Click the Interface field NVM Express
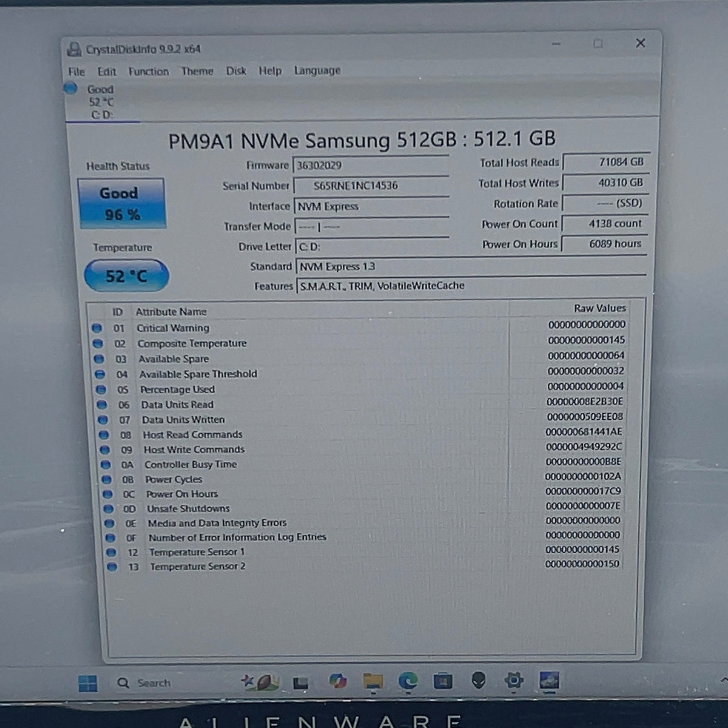 coord(371,206)
